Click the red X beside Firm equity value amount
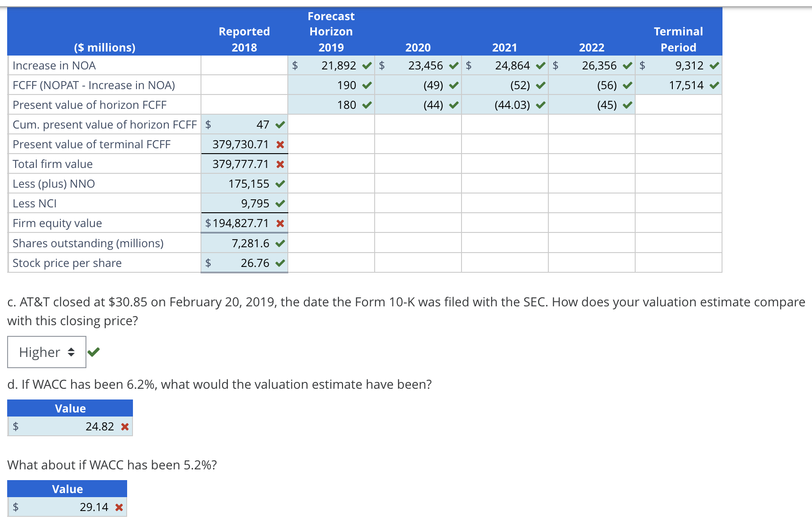This screenshot has width=812, height=524. pyautogui.click(x=280, y=223)
